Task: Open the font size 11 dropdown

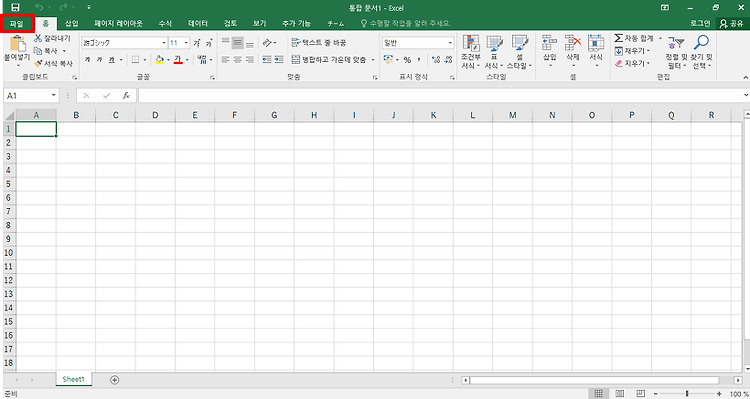Action: [x=186, y=43]
